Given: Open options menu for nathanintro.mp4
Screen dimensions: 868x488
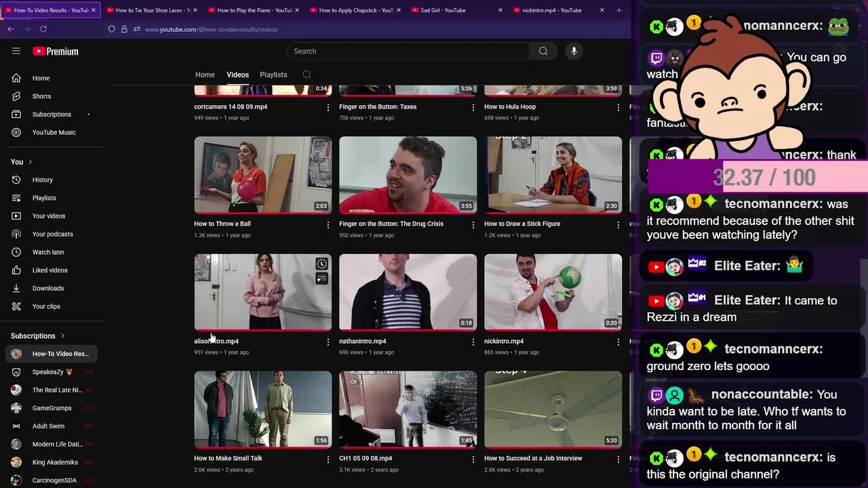Looking at the screenshot, I should [473, 342].
